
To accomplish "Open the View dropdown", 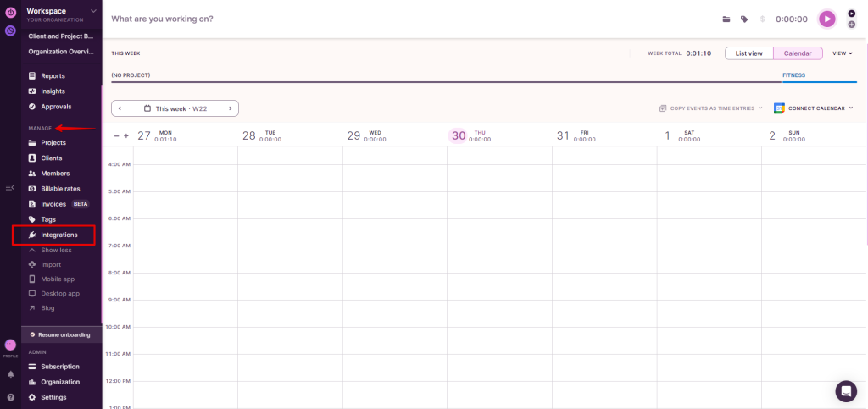I will (842, 53).
